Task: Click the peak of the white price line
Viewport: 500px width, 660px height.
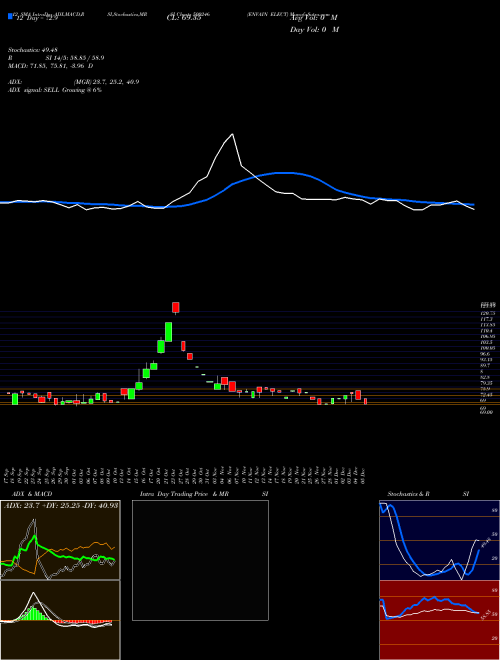Action: pos(232,134)
